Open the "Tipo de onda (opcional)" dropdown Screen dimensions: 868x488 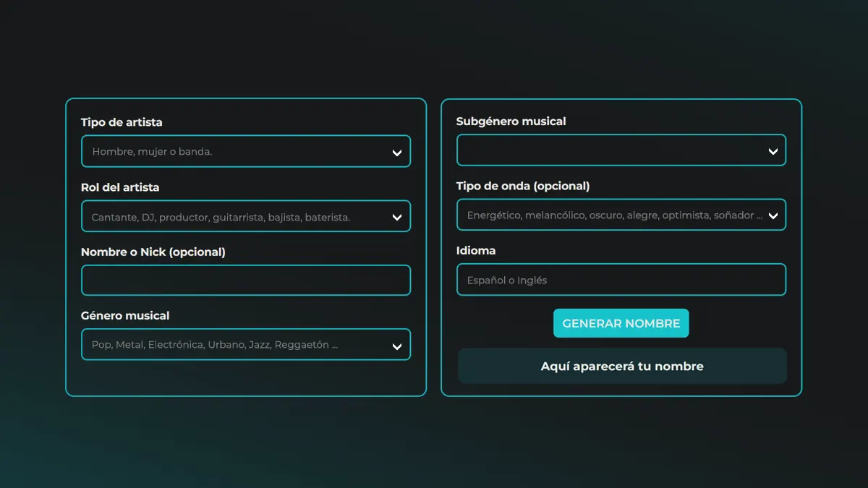pos(621,215)
